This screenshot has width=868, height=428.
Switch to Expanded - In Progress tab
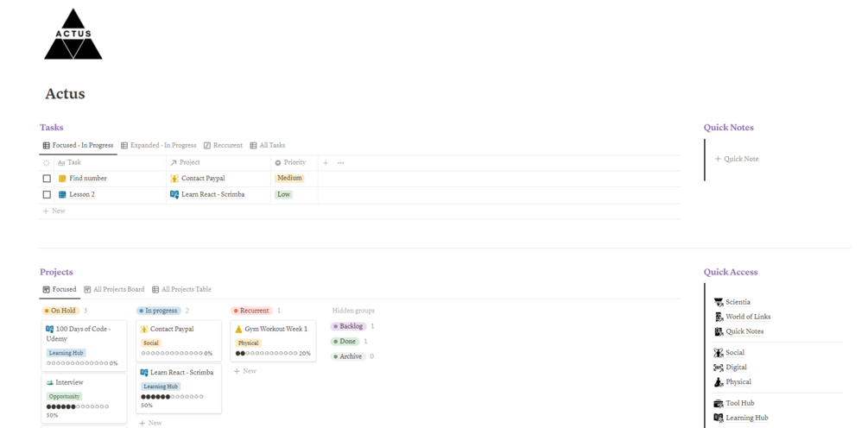[x=159, y=146]
